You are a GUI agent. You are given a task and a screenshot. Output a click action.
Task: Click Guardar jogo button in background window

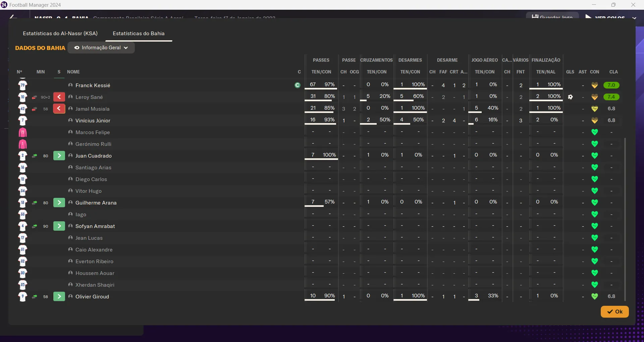[x=552, y=16]
